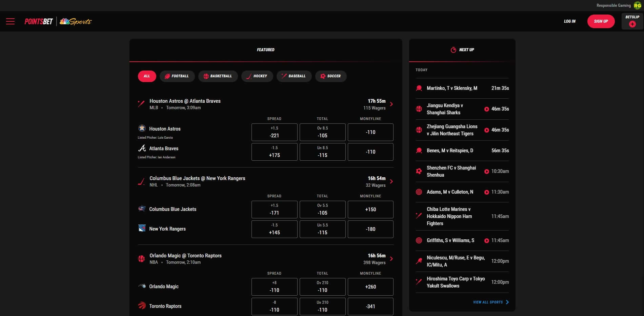Click the Toronto Raptors team logo
The height and width of the screenshot is (316, 644).
click(x=142, y=305)
